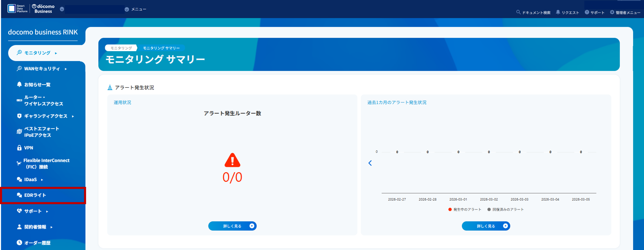This screenshot has height=250, width=644.
Task: Select EDRライト in the sidebar
Action: pyautogui.click(x=35, y=195)
